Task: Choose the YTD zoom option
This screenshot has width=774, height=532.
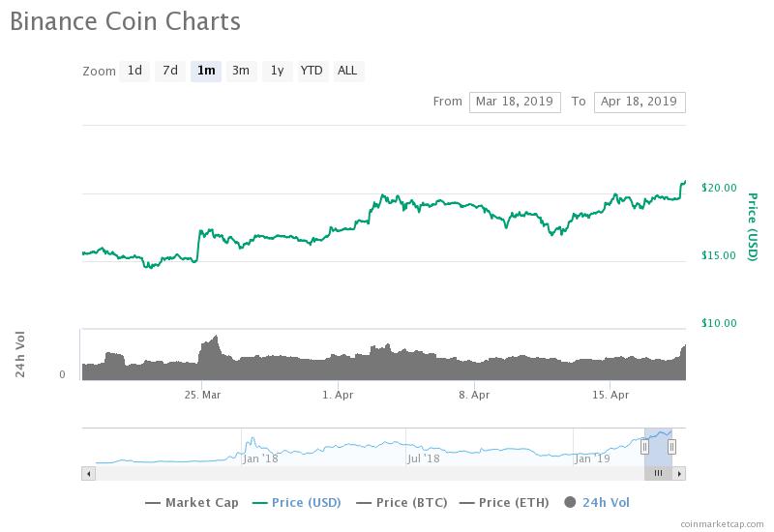Action: pos(312,71)
